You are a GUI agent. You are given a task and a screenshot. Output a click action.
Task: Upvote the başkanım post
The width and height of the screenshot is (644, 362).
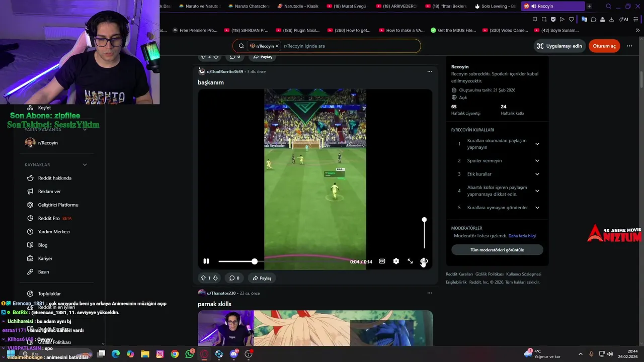pos(203,278)
